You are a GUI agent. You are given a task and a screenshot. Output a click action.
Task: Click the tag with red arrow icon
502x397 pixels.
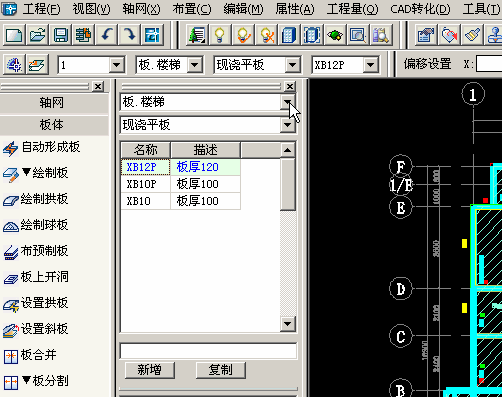pos(449,35)
